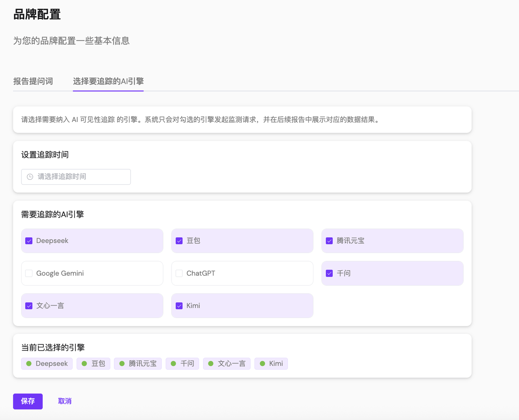Click the green dot on the Kimi tag
Image resolution: width=519 pixels, height=420 pixels.
point(262,363)
